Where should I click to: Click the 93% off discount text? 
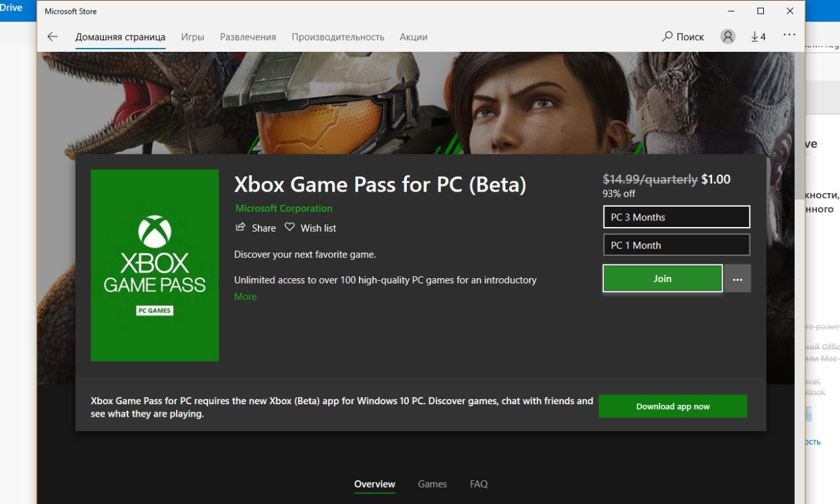[x=619, y=194]
